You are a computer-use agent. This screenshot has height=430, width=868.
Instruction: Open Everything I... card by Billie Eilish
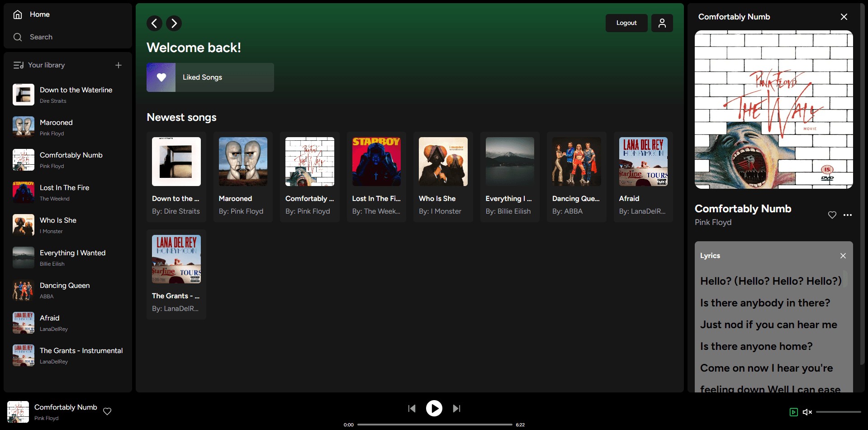coord(510,177)
